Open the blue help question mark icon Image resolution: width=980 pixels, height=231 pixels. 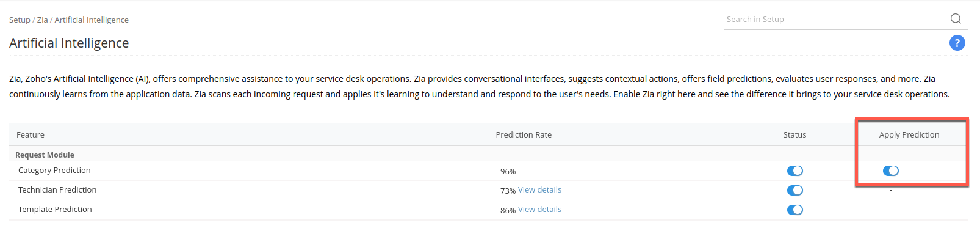[x=957, y=43]
